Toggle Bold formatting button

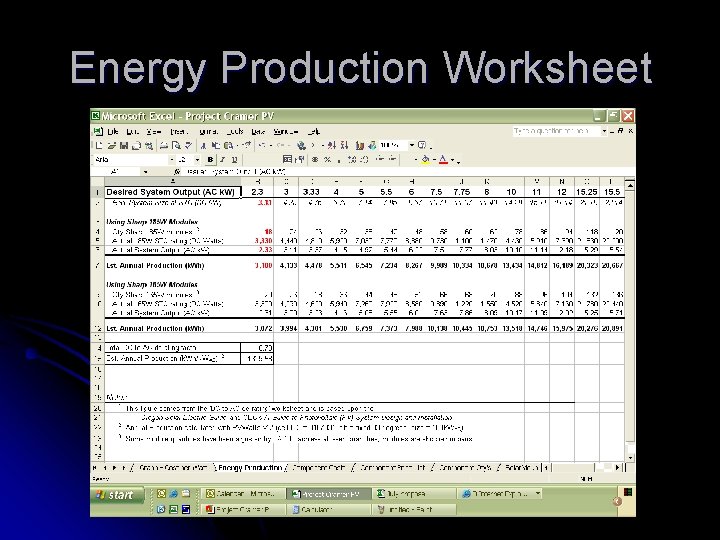coord(210,159)
